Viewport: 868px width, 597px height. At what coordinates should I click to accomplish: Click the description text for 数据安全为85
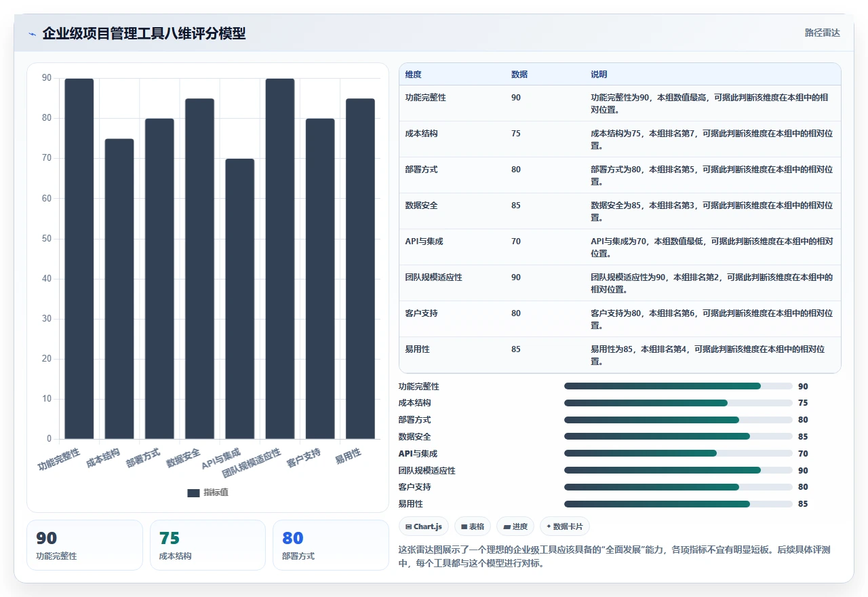pyautogui.click(x=712, y=212)
